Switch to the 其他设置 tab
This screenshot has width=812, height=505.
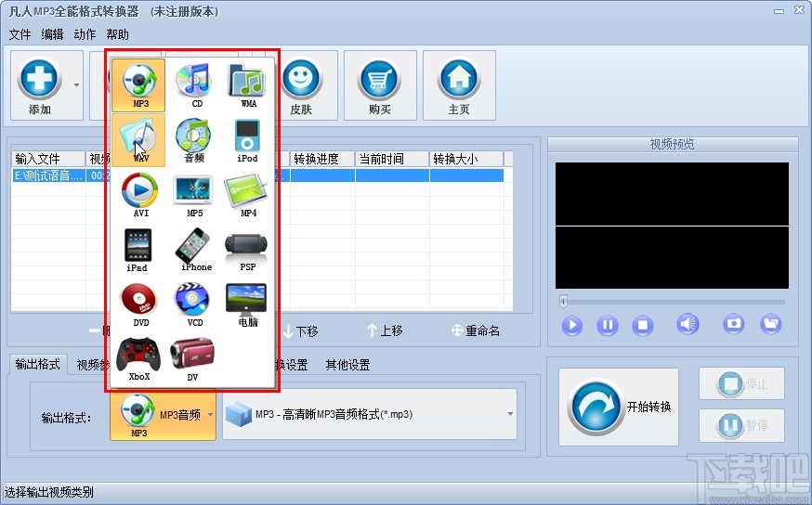pyautogui.click(x=348, y=365)
